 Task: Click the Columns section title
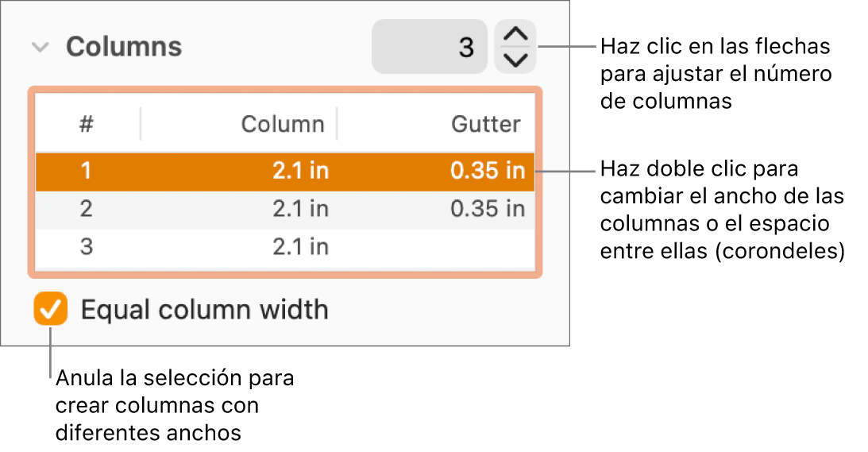[124, 48]
